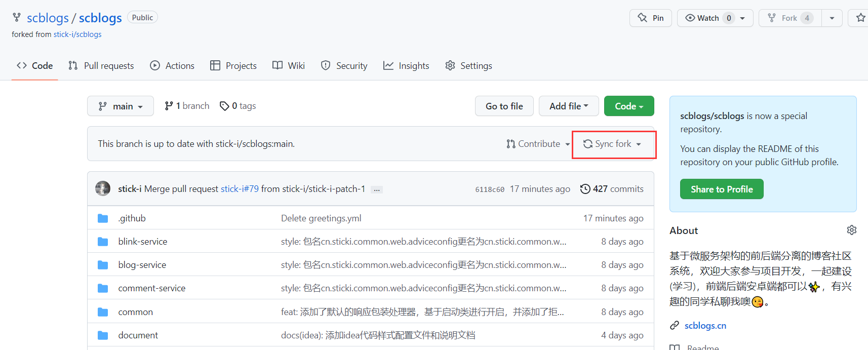Switch to the Code tab
This screenshot has height=350, width=868.
point(35,65)
